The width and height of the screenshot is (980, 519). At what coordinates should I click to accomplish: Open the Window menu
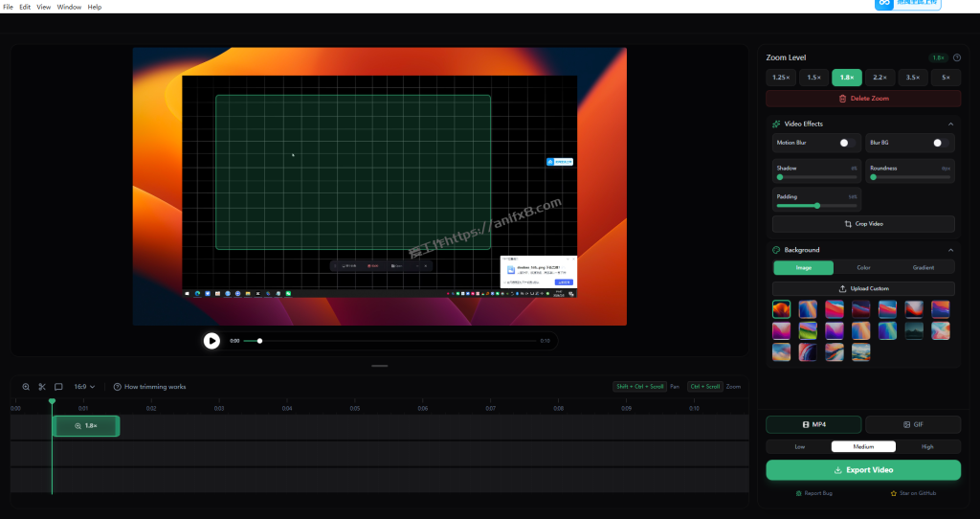tap(69, 7)
